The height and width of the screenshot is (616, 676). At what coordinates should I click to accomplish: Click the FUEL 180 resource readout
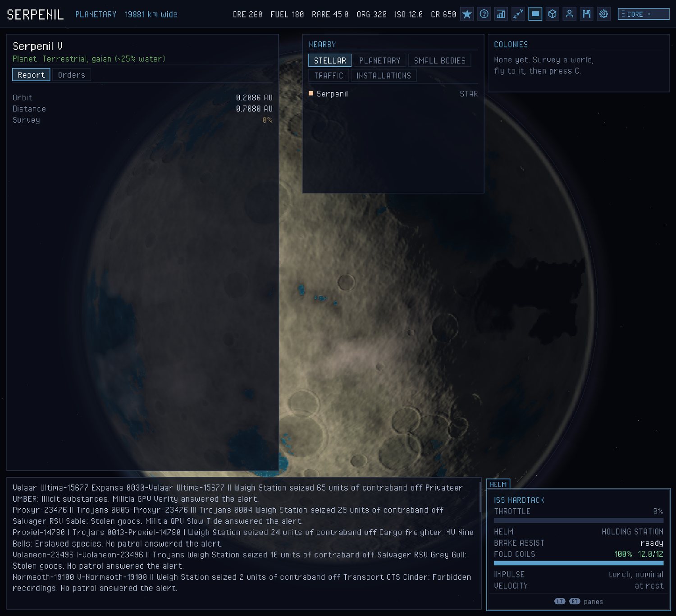click(x=287, y=14)
